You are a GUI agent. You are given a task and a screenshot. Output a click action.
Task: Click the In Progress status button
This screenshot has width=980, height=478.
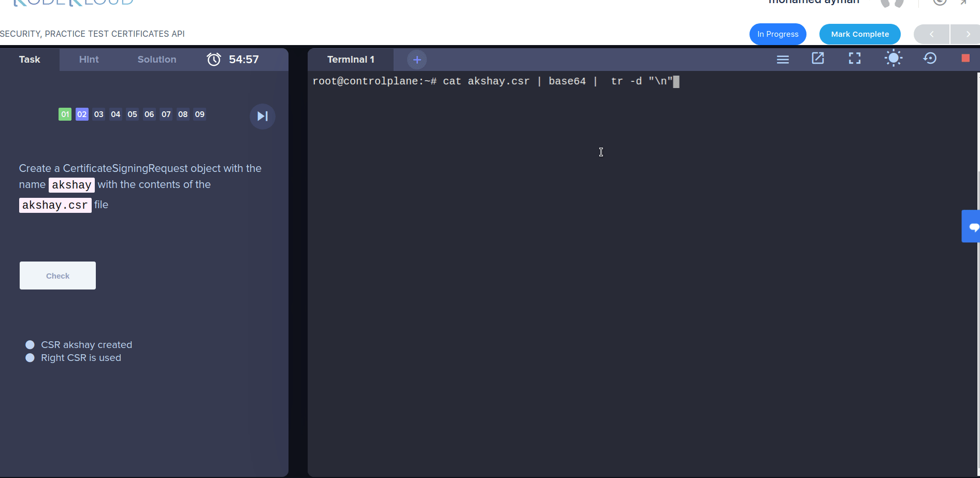click(x=778, y=34)
